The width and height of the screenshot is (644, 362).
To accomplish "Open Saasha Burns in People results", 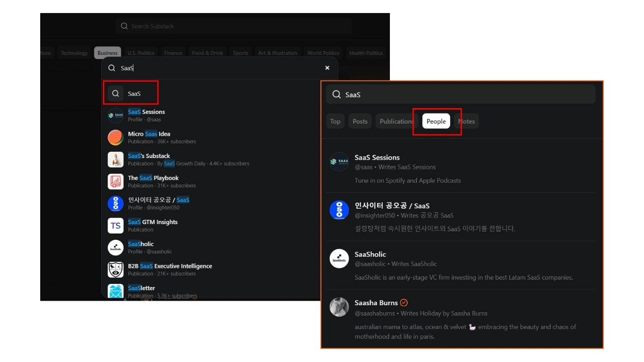I will [376, 303].
